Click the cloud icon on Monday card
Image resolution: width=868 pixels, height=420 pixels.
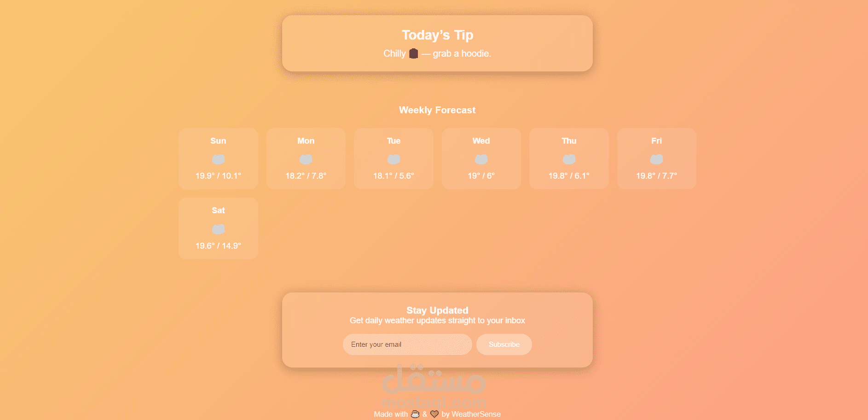[306, 159]
